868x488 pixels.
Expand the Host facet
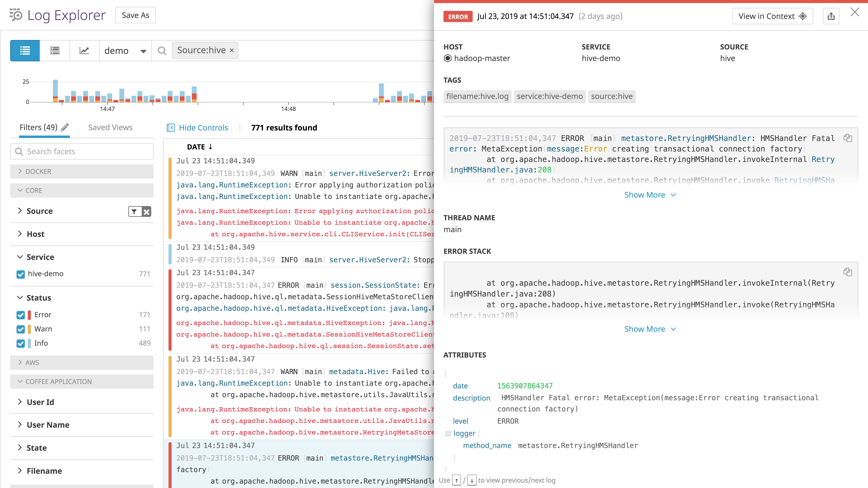point(35,234)
